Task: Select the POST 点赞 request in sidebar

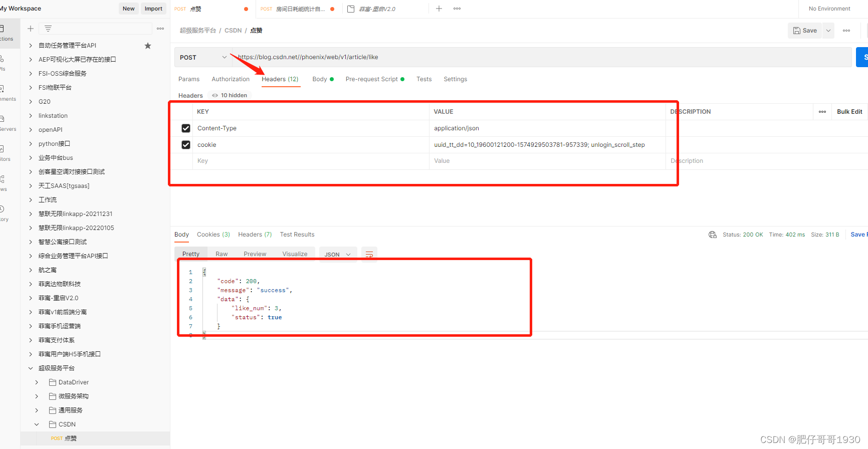Action: click(95, 438)
